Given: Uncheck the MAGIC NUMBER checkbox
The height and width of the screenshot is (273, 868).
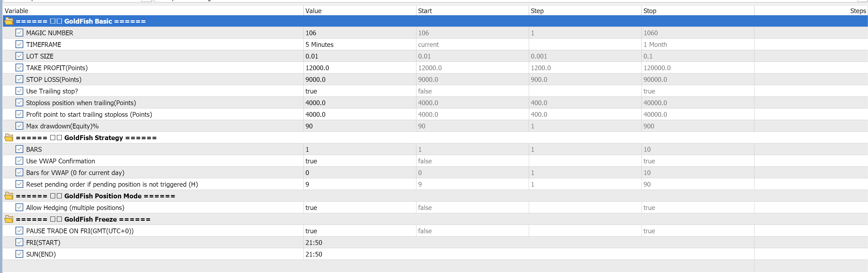Looking at the screenshot, I should (x=19, y=33).
